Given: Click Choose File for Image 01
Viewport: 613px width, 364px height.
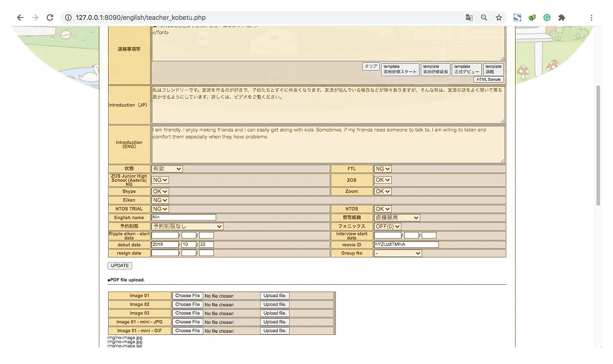Looking at the screenshot, I should tap(188, 296).
